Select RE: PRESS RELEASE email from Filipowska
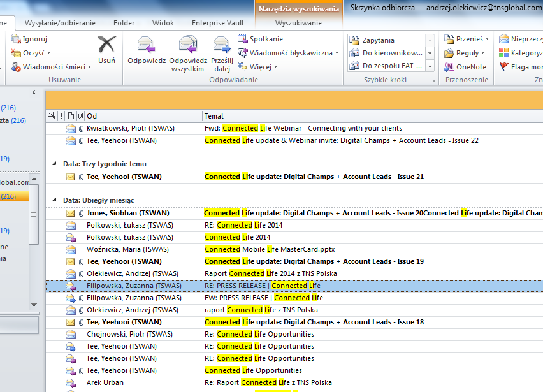Screen dimensions: 543x392 tap(294, 286)
